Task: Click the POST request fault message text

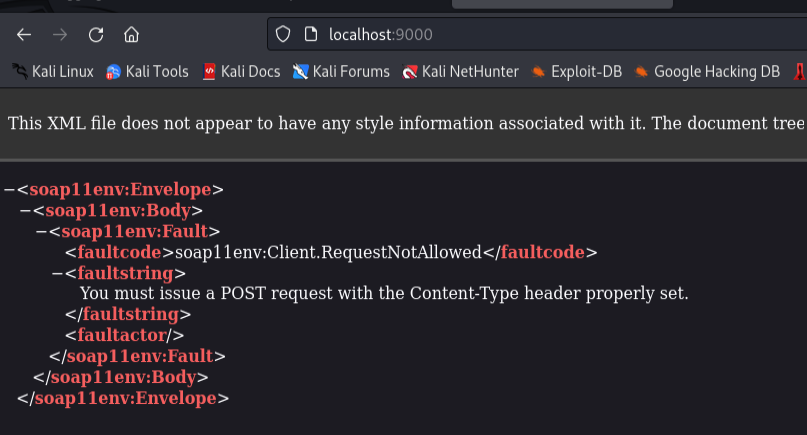Action: 383,294
